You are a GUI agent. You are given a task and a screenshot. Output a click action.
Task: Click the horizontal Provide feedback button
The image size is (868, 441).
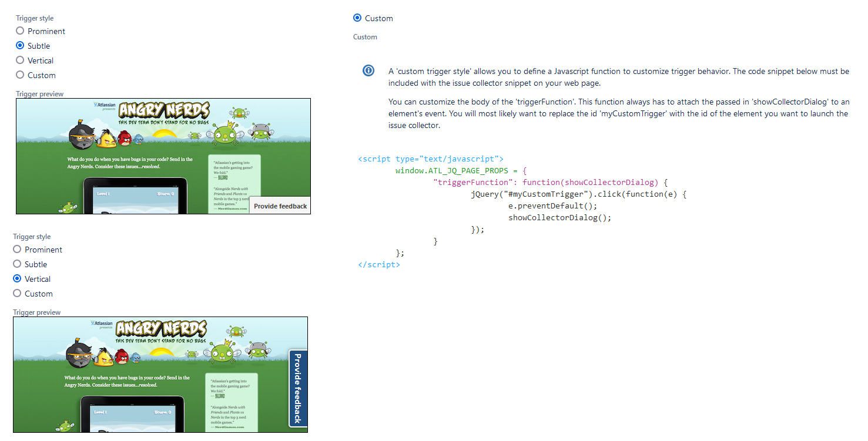pos(280,206)
